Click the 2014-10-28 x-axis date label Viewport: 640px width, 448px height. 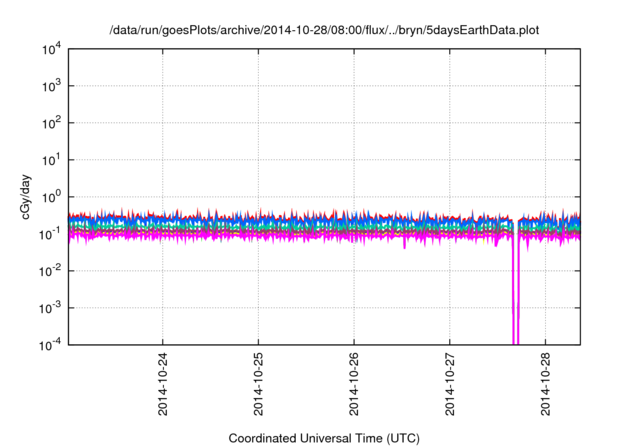(546, 384)
